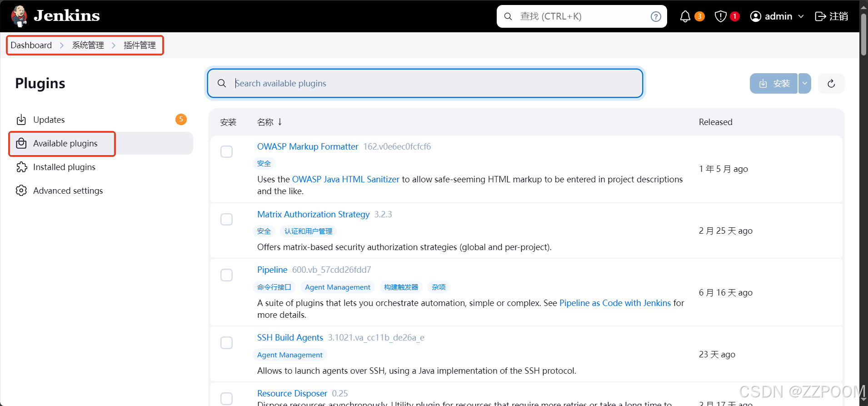Viewport: 868px width, 406px height.
Task: Open Pipeline as Code with Jenkins link
Action: (615, 303)
